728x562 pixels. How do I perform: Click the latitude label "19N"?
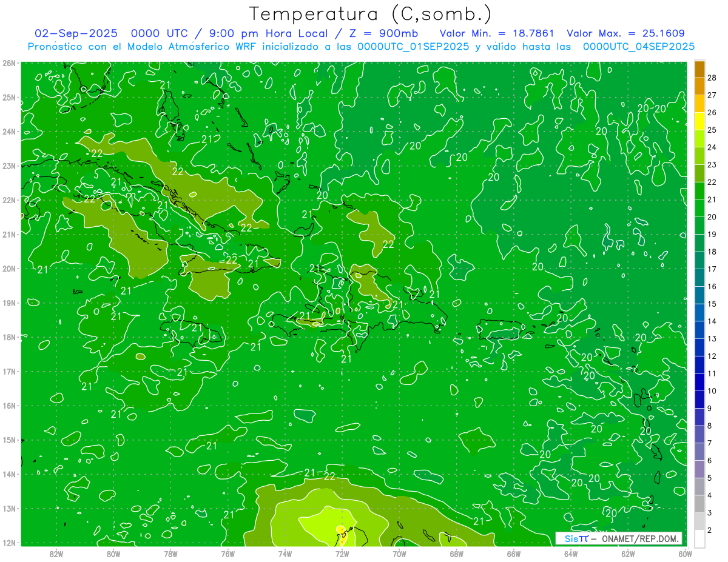pyautogui.click(x=9, y=303)
